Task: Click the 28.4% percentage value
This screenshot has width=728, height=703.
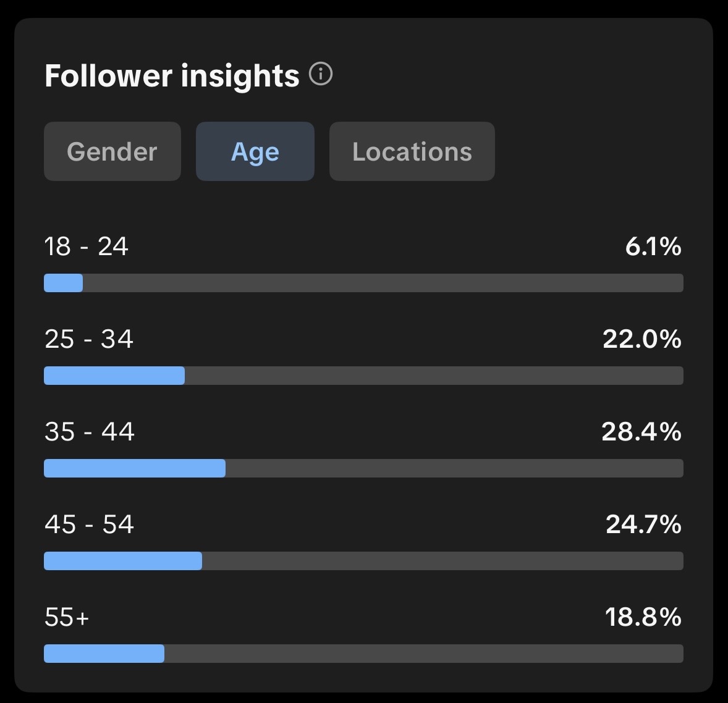Action: pyautogui.click(x=641, y=432)
